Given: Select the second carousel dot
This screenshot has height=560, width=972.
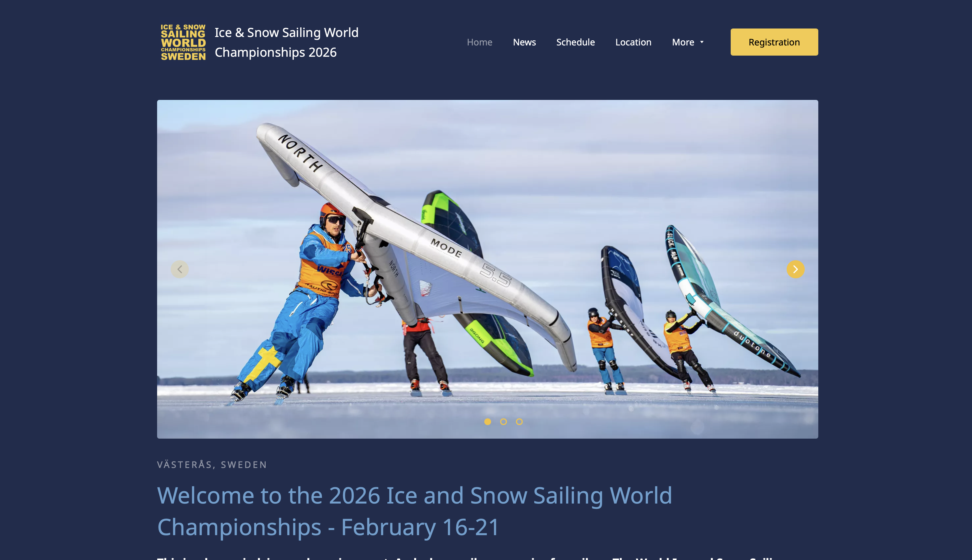Looking at the screenshot, I should 504,421.
